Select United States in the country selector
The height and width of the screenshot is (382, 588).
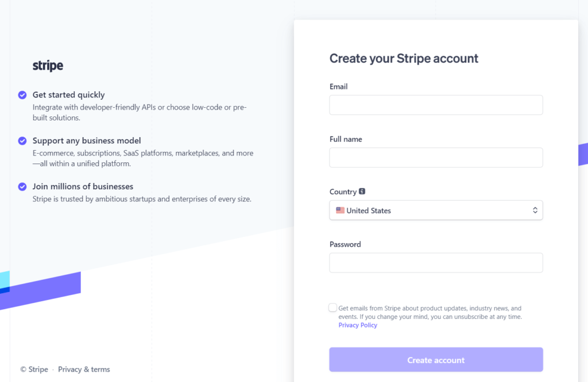436,210
